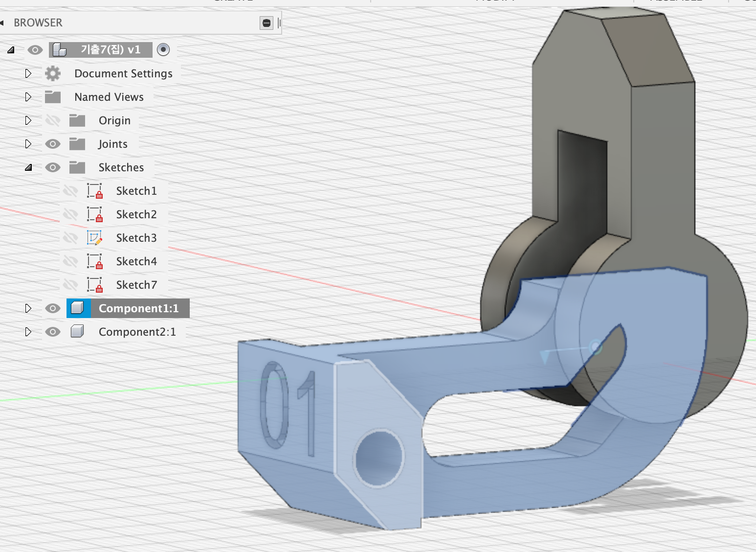The height and width of the screenshot is (552, 756).
Task: Hide Component1:1
Action: [53, 308]
